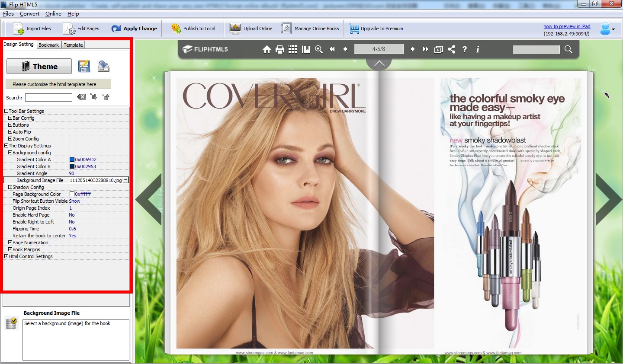Image resolution: width=623 pixels, height=364 pixels.
Task: Expand Zoom Config settings
Action: [10, 139]
